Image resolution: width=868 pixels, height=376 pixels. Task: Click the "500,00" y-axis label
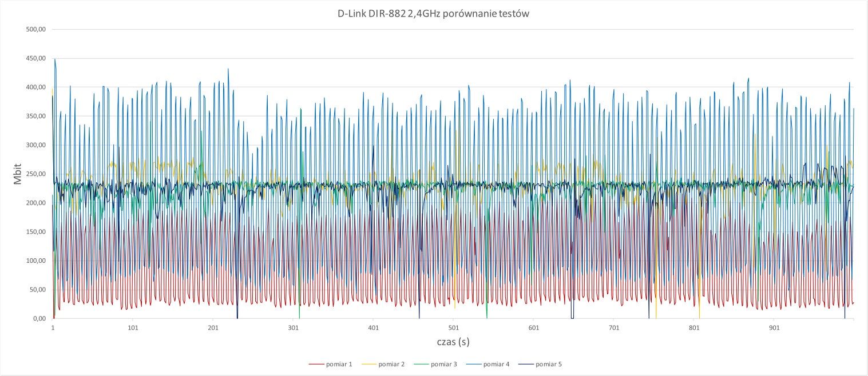coord(37,29)
